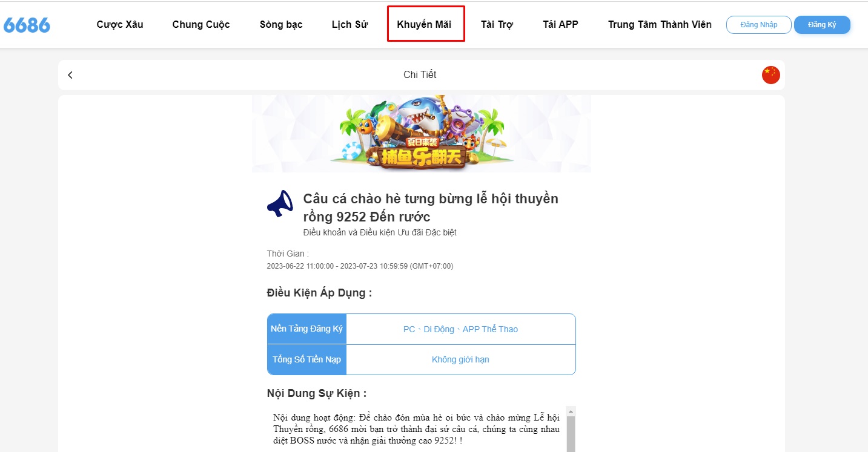Viewport: 868px width, 452px height.
Task: Click the scroll up arrow in event content box
Action: [x=571, y=411]
